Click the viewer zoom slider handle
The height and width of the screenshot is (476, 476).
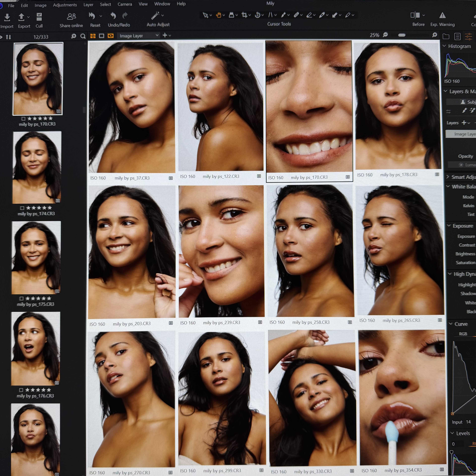coord(402,35)
